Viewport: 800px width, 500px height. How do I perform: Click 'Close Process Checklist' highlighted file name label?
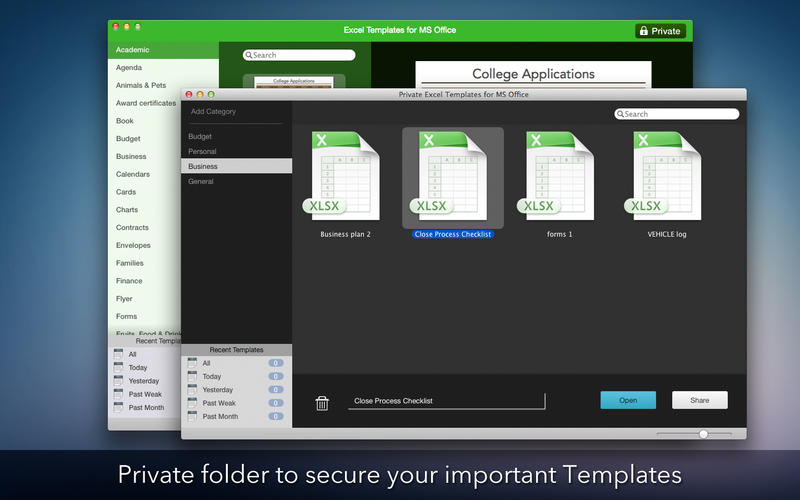(453, 234)
